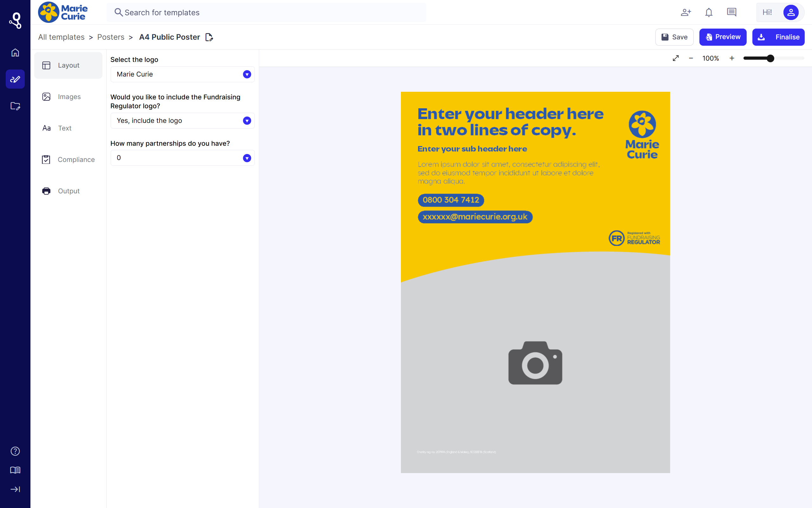Viewport: 812px width, 508px height.
Task: Click the Marie Curie logo on poster
Action: coord(642,135)
